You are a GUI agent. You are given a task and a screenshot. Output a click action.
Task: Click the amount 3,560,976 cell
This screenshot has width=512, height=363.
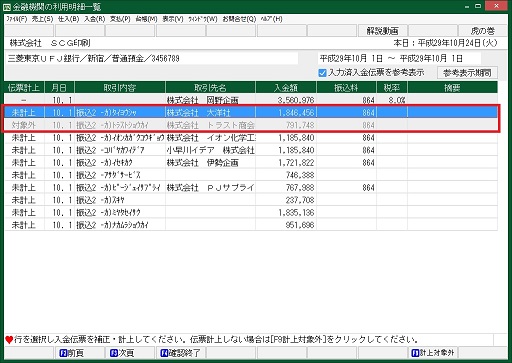tap(286, 100)
